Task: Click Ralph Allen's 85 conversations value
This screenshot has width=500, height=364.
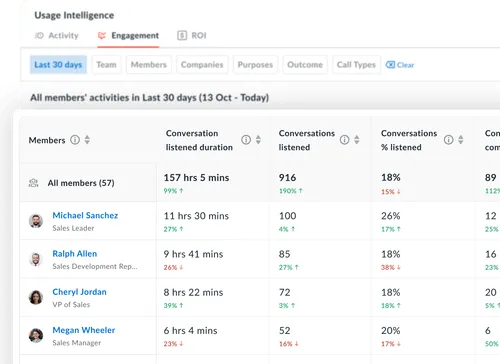Action: coord(284,254)
